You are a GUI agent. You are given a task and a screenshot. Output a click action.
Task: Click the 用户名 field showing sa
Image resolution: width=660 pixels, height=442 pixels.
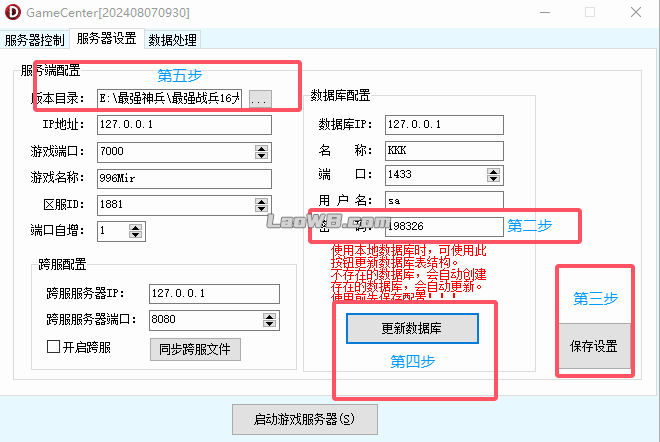click(444, 200)
